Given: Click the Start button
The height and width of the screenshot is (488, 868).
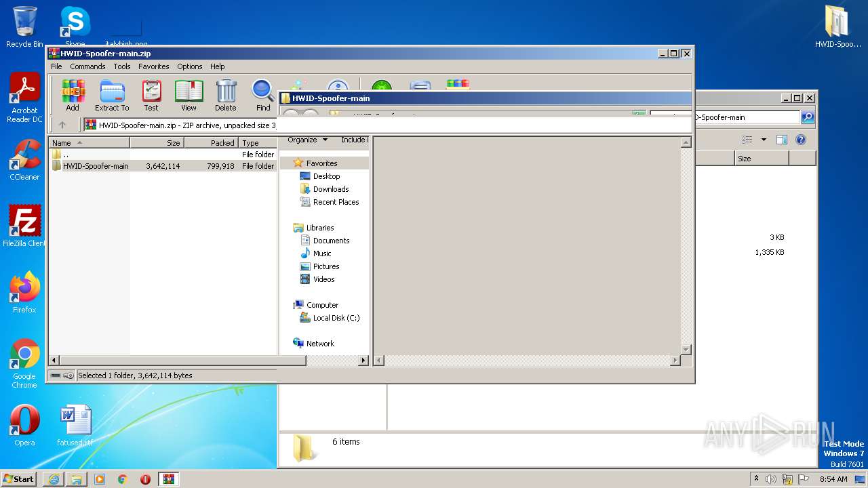Looking at the screenshot, I should tap(19, 479).
